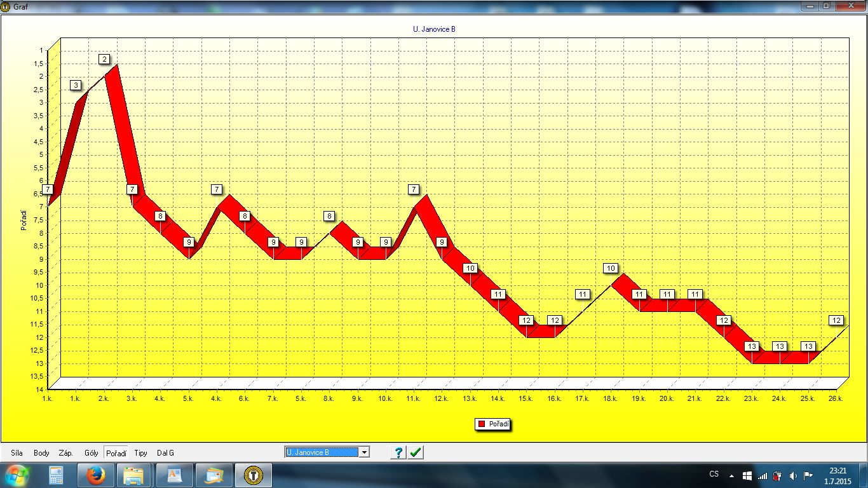Click the network signal tray icon
Viewport: 868px width, 488px height.
[763, 475]
